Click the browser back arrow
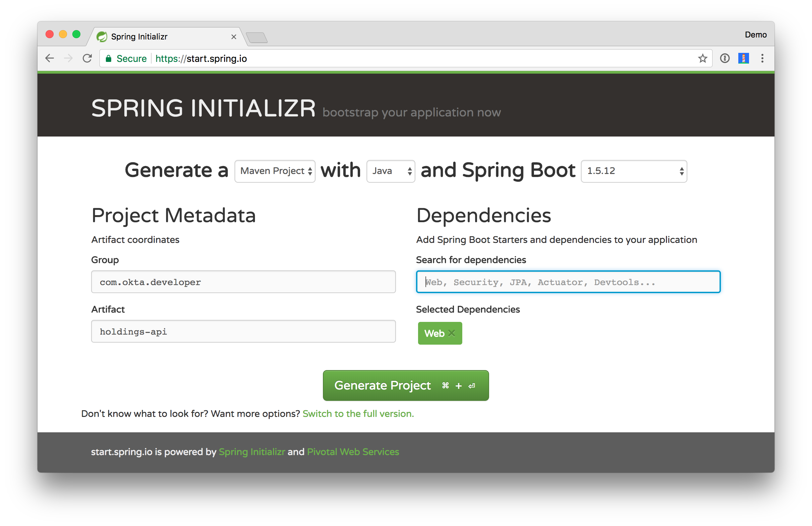The width and height of the screenshot is (812, 526). 50,58
